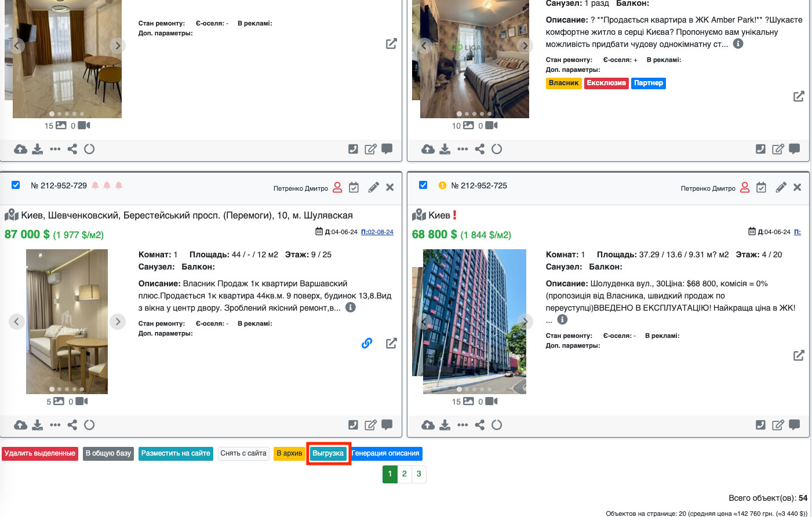Image resolution: width=812 pixels, height=517 pixels.
Task: Click the Выгрузка button
Action: click(x=328, y=453)
